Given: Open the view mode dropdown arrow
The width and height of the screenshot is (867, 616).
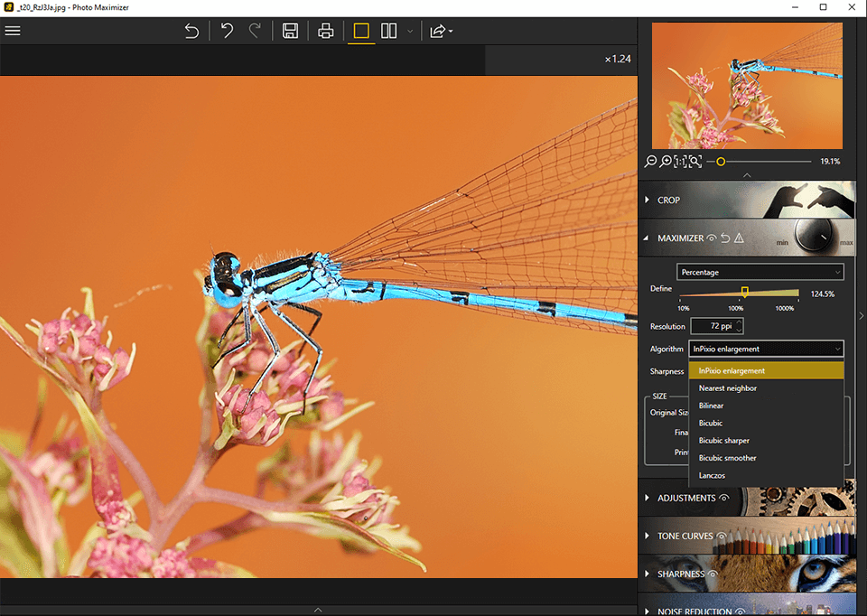Looking at the screenshot, I should tap(408, 30).
